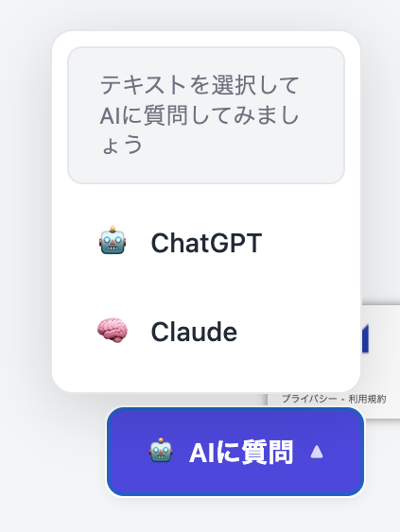The width and height of the screenshot is (400, 532).
Task: Click the reCAPTCHA badge behind the popup
Action: 380,360
